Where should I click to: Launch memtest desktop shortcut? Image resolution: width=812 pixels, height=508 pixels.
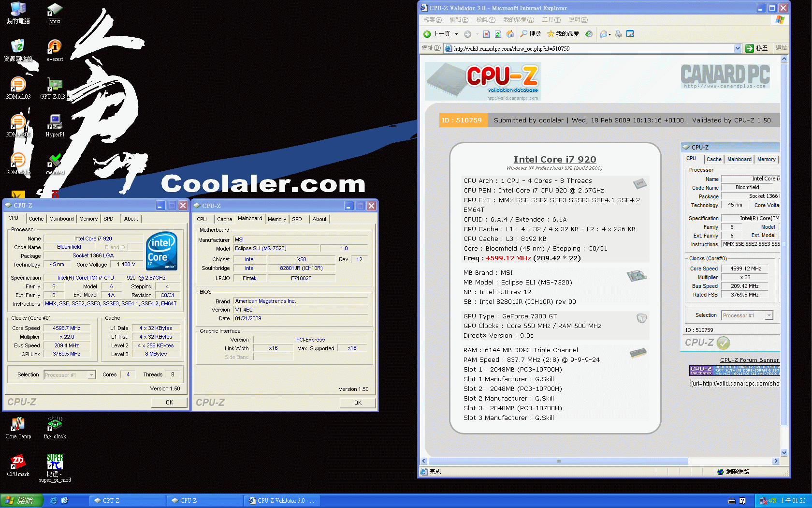[55, 164]
